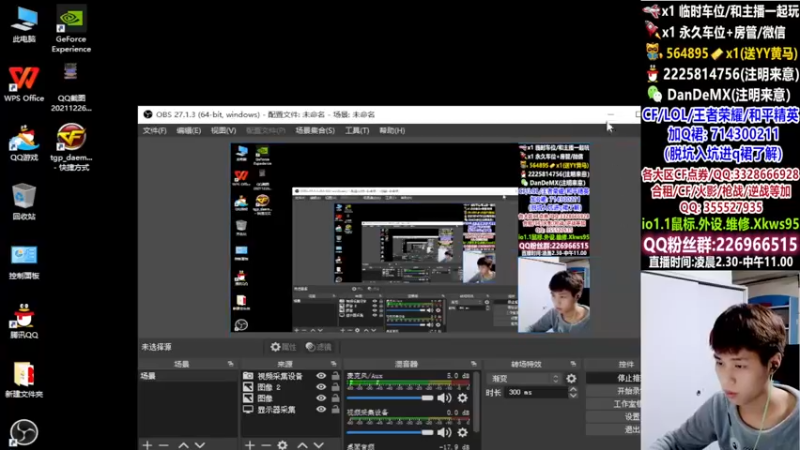
Task: Click the 设置 settings button
Action: (614, 416)
